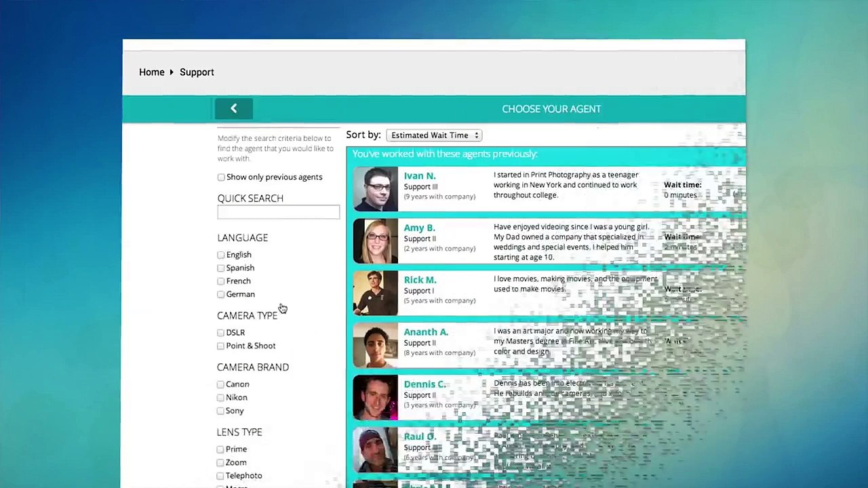Screen dimensions: 868x488
Task: Check the English language filter
Action: point(221,255)
